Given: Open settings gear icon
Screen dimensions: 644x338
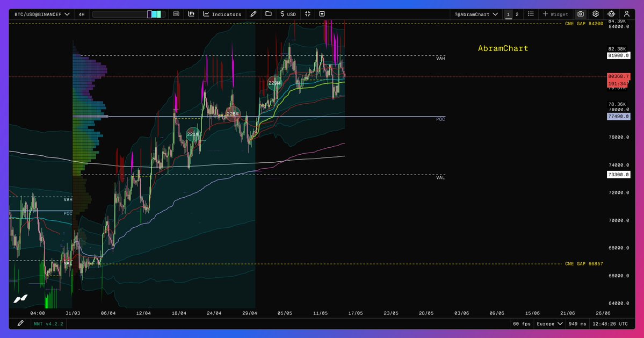Looking at the screenshot, I should point(596,14).
